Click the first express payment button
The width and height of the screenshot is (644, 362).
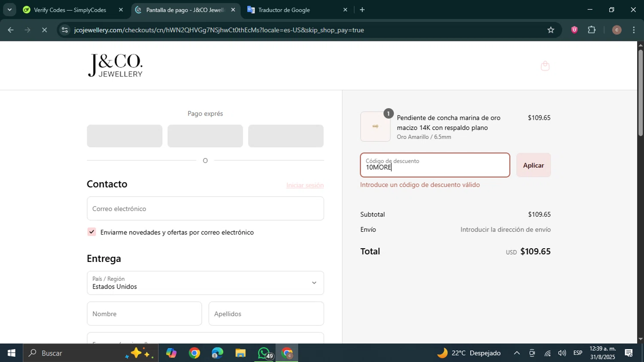pyautogui.click(x=125, y=136)
